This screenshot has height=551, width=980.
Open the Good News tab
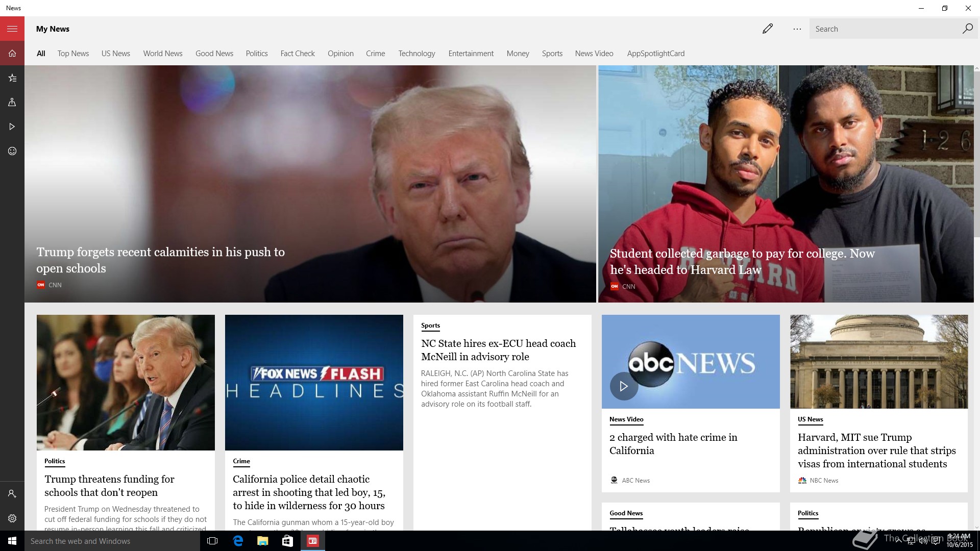(x=214, y=54)
